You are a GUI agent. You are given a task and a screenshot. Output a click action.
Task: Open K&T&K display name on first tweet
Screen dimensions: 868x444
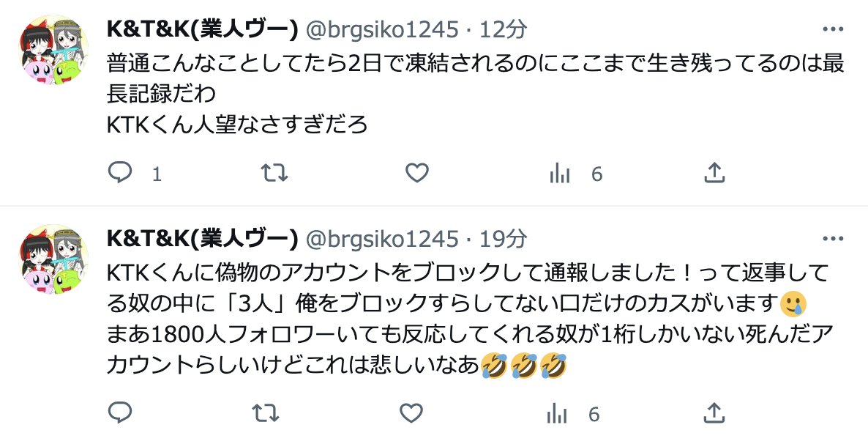tap(203, 29)
